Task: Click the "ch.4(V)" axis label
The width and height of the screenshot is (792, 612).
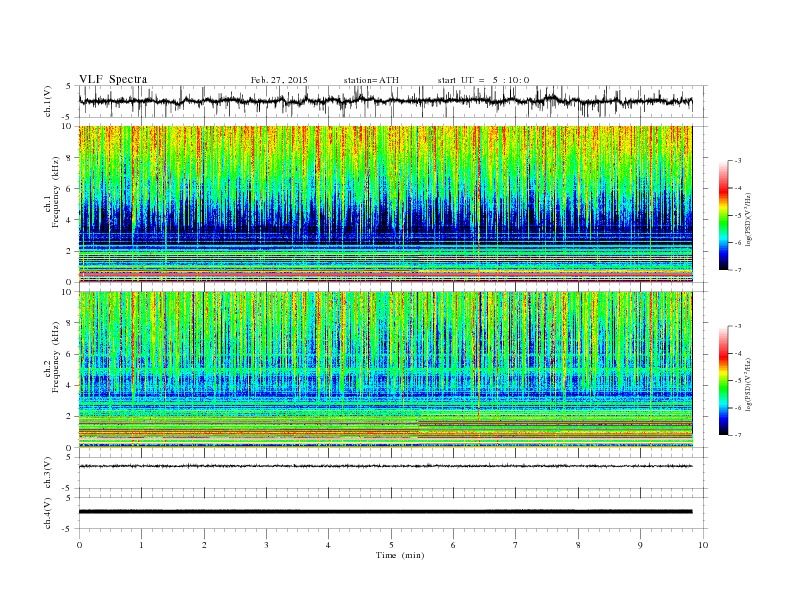Action: (x=48, y=513)
